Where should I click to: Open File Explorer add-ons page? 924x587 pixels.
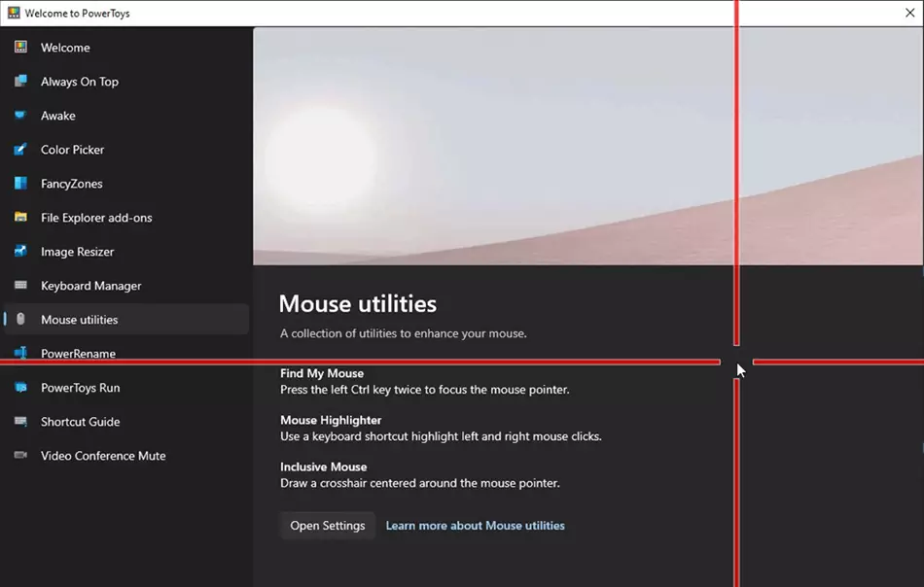126,218
